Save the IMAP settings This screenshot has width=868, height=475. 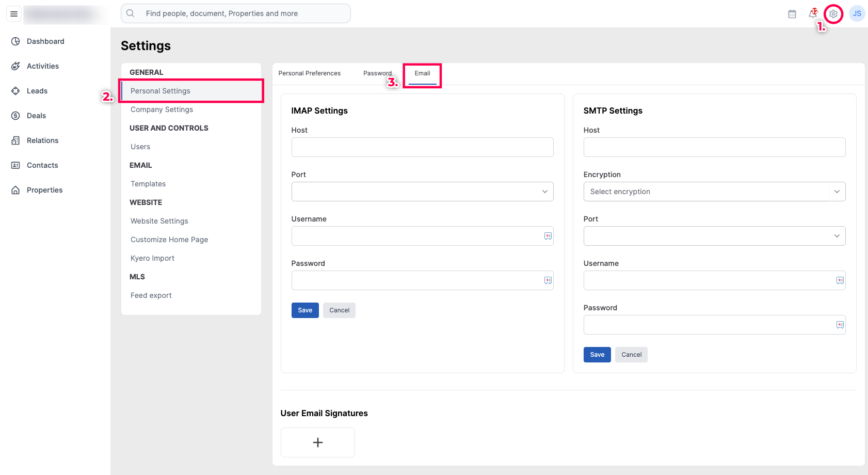click(x=304, y=310)
